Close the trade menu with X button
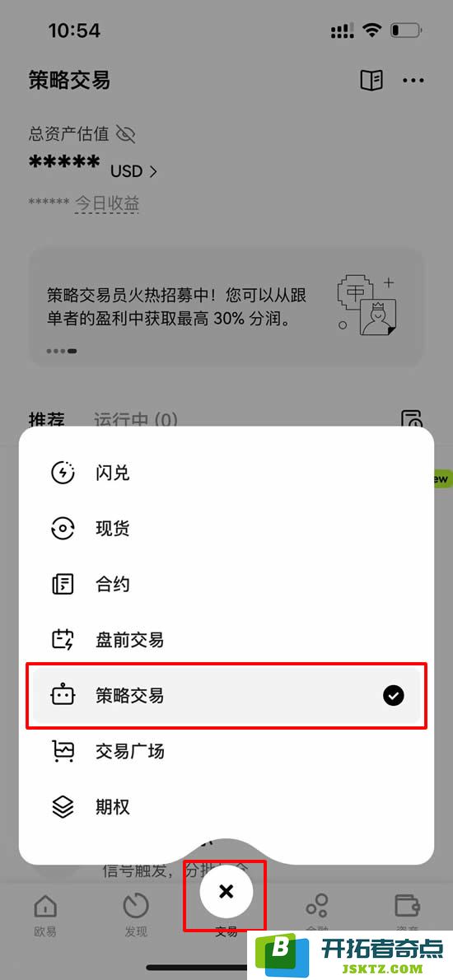Screen dimensions: 453x980 (226, 892)
